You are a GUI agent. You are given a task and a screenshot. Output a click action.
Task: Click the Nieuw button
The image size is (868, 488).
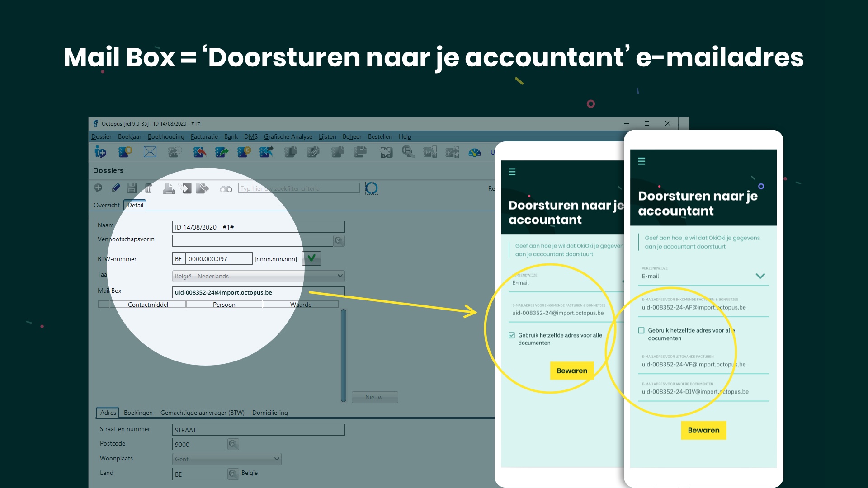(x=374, y=397)
